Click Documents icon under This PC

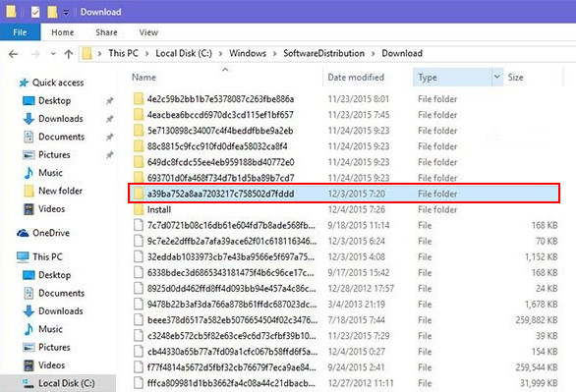29,293
